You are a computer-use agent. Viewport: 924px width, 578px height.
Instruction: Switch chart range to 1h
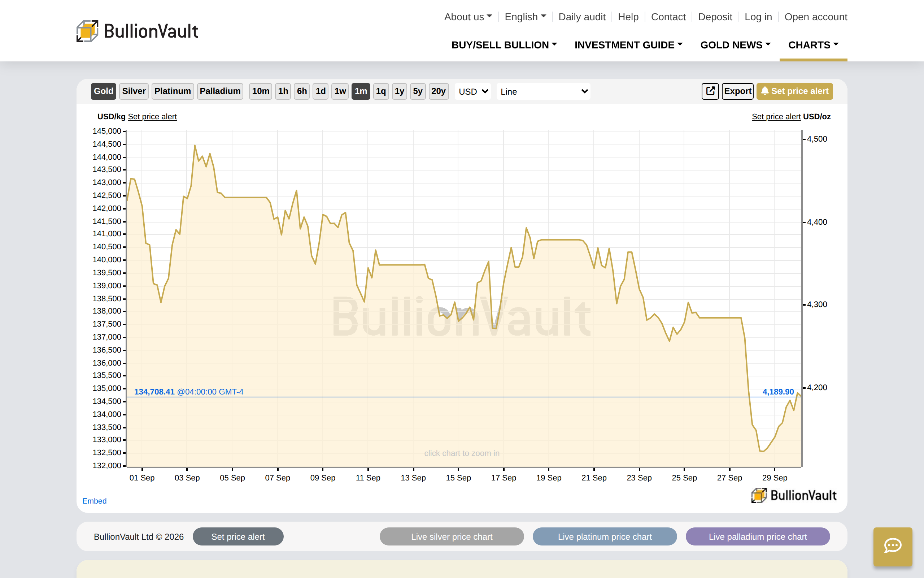283,91
